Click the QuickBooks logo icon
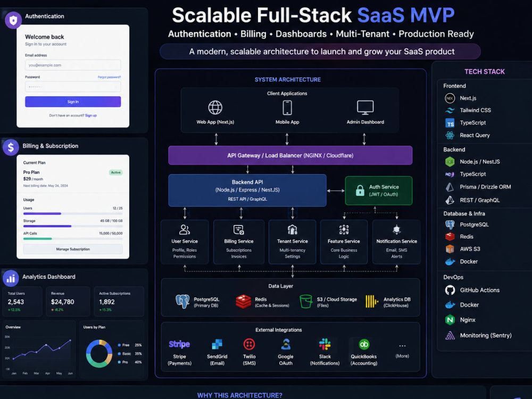The width and height of the screenshot is (532, 399). coord(364,344)
